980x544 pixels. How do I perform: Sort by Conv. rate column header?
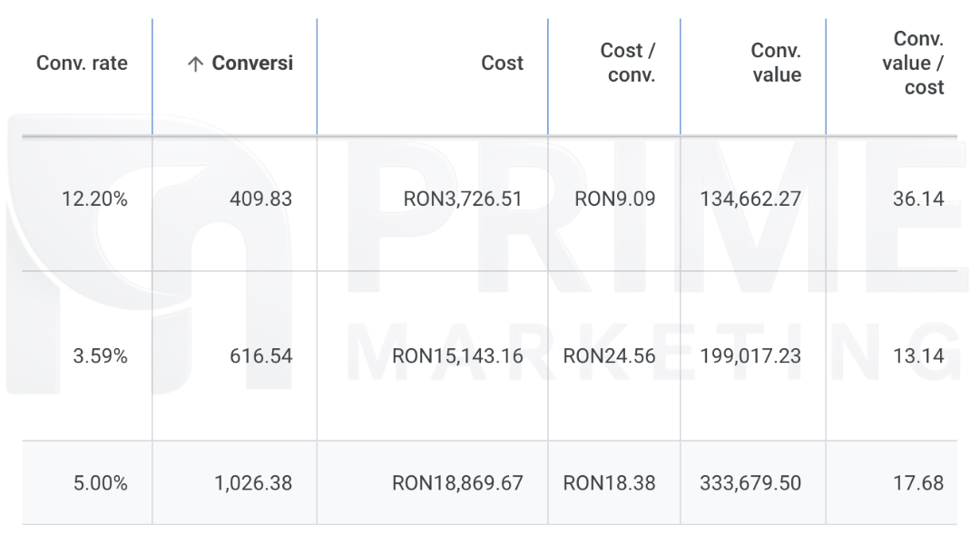coord(82,63)
